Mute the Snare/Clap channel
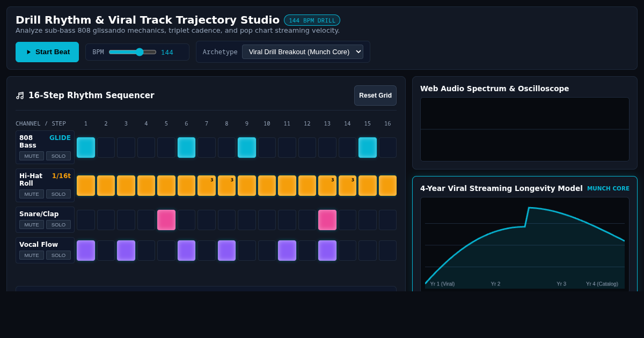 (32, 225)
